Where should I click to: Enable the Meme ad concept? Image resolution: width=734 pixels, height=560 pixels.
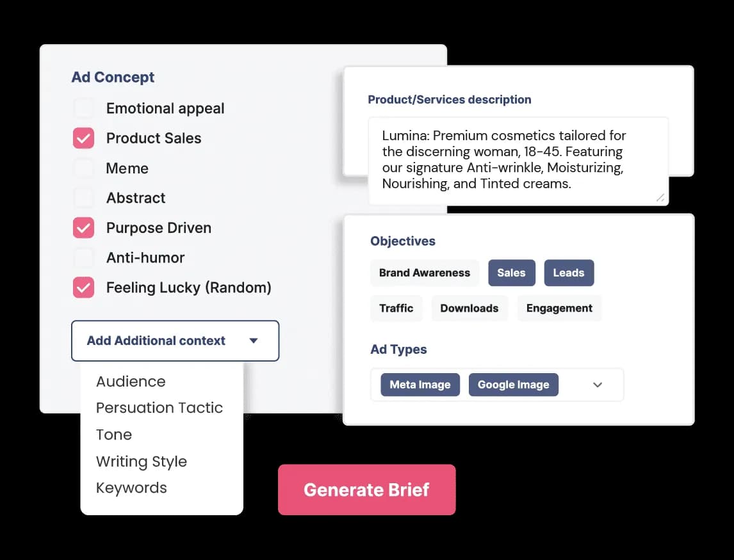pos(83,168)
